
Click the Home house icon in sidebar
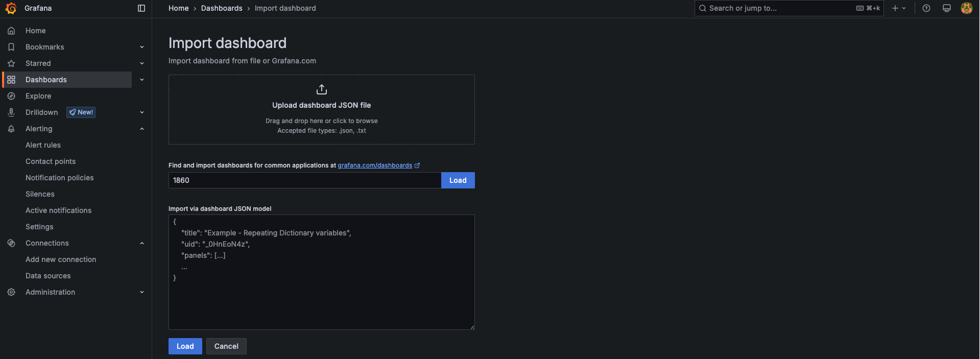coord(11,31)
